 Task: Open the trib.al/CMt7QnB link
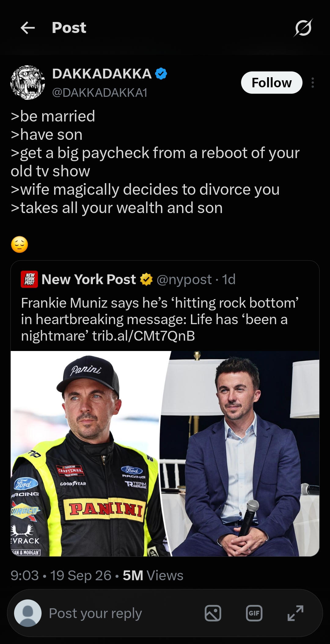pyautogui.click(x=143, y=336)
